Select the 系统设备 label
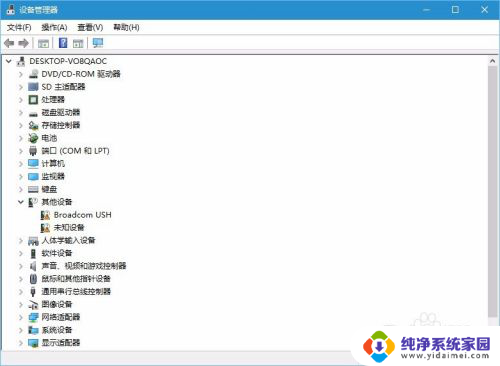This screenshot has width=500, height=366. click(57, 330)
